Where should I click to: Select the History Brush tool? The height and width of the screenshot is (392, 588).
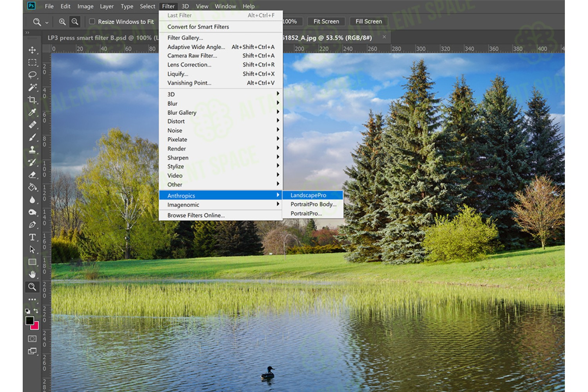pyautogui.click(x=33, y=162)
